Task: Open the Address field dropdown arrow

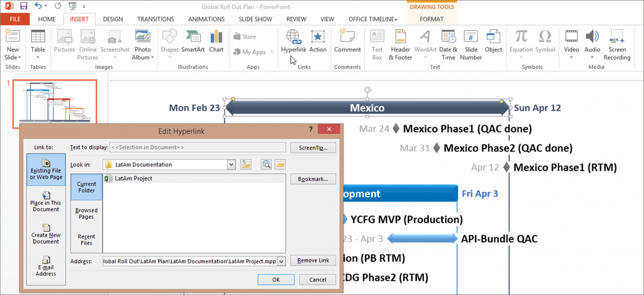Action: (281, 261)
